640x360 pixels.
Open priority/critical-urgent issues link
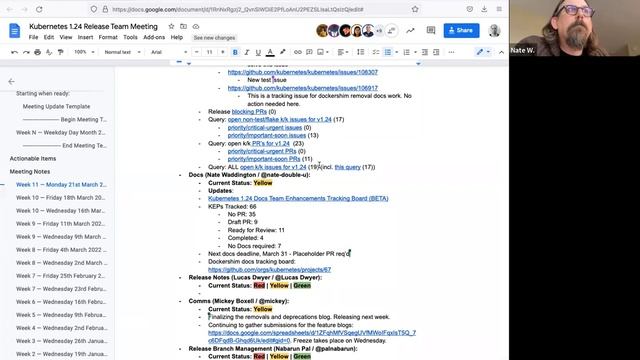point(265,127)
